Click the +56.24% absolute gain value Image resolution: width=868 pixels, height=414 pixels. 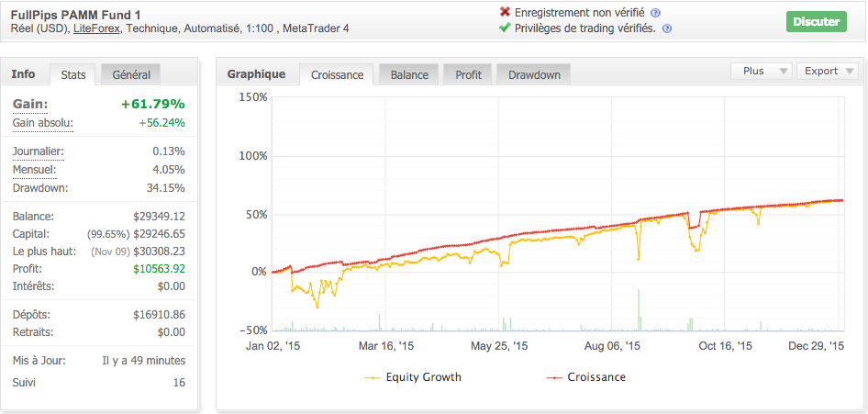[161, 123]
